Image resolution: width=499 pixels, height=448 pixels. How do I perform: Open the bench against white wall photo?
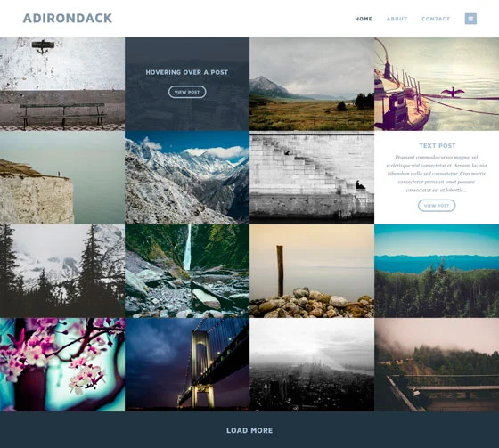[62, 84]
